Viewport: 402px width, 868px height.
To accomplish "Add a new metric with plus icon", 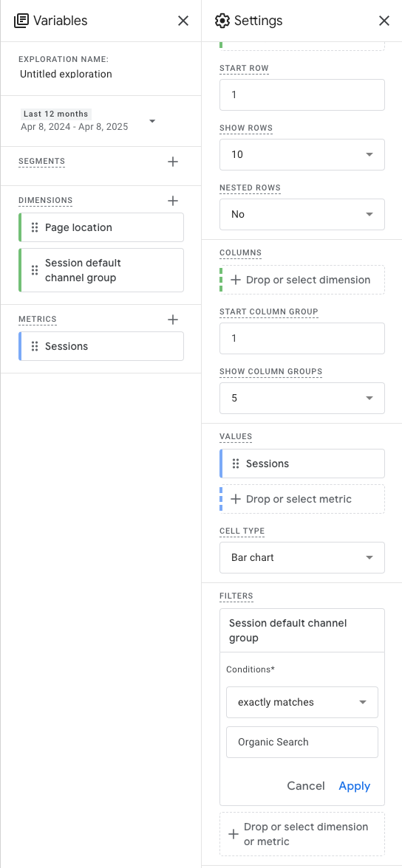I will [173, 320].
